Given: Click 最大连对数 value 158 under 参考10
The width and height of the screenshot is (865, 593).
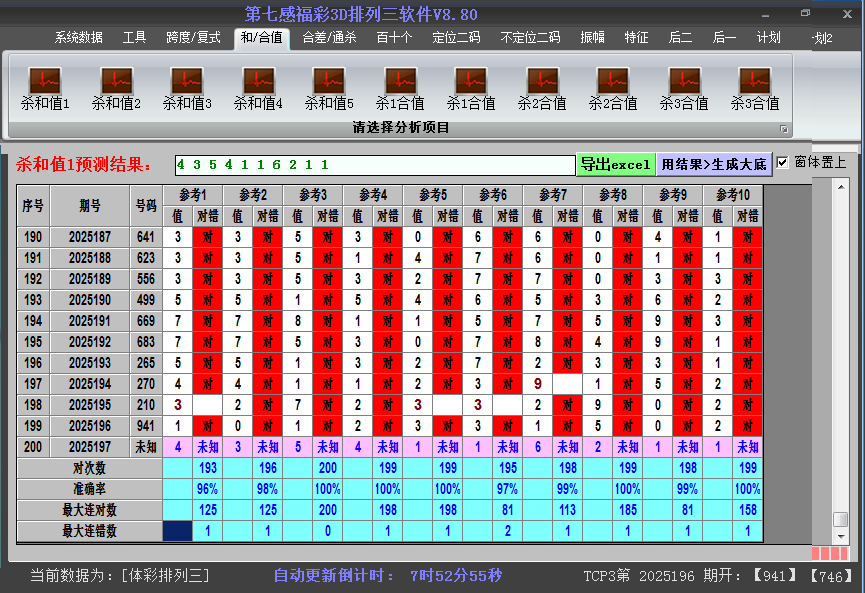Looking at the screenshot, I should point(748,510).
